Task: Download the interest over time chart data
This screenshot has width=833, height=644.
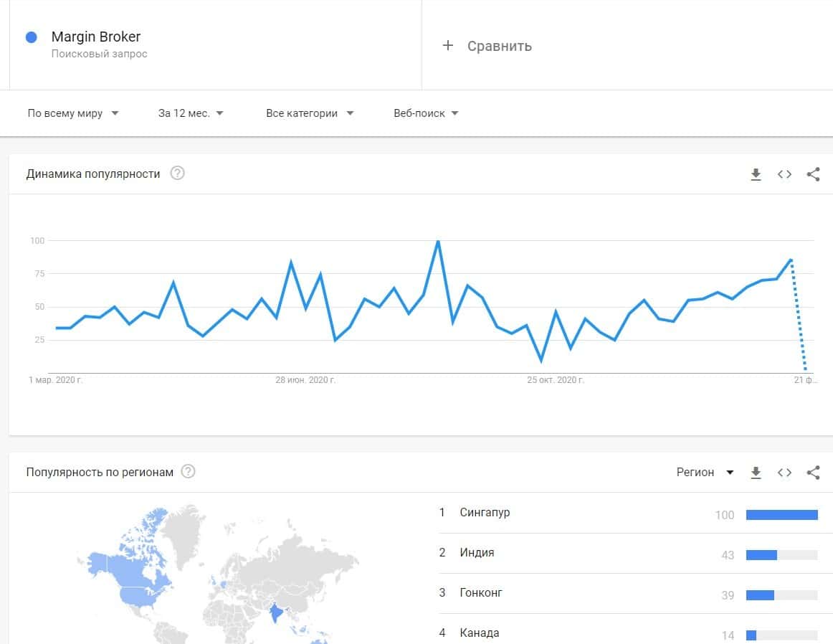Action: click(x=756, y=174)
